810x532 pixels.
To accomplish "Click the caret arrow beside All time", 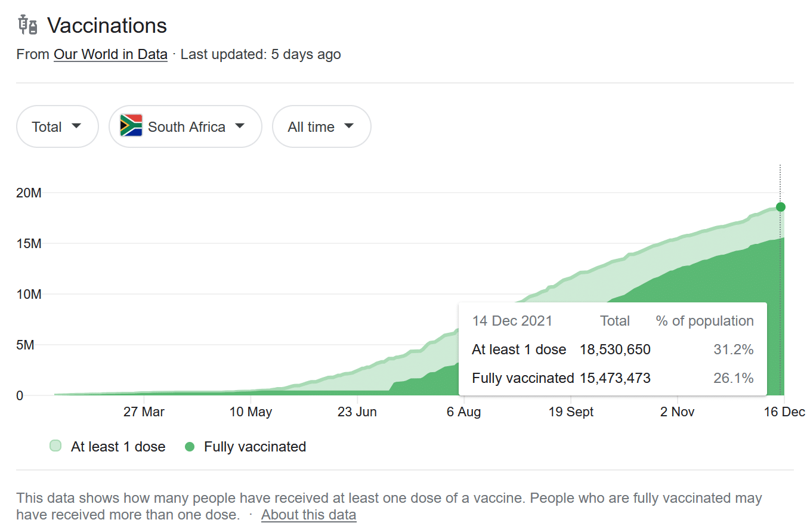I will [x=349, y=126].
